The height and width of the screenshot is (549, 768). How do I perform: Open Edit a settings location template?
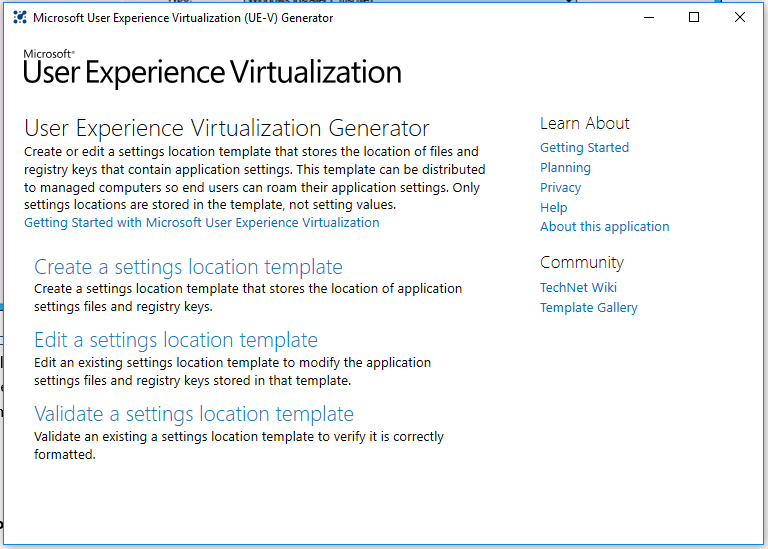pos(176,340)
